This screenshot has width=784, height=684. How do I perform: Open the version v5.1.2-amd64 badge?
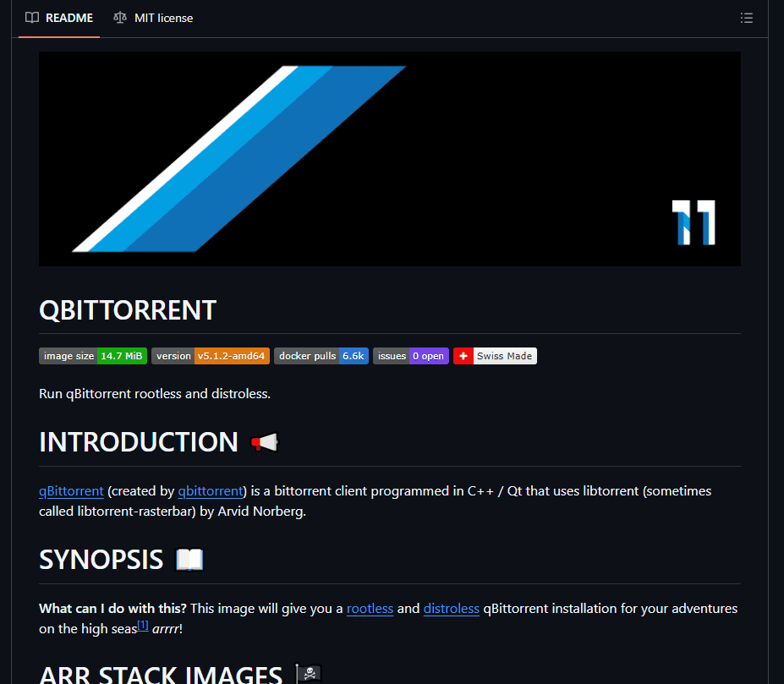point(211,356)
